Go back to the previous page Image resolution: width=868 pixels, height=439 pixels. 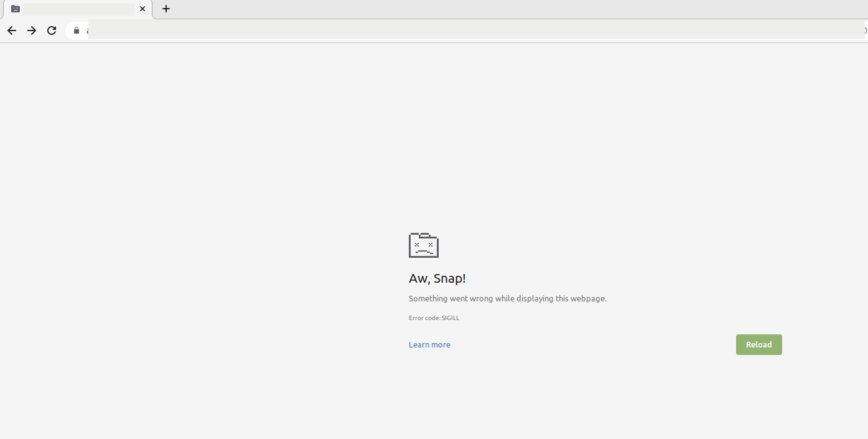point(12,31)
